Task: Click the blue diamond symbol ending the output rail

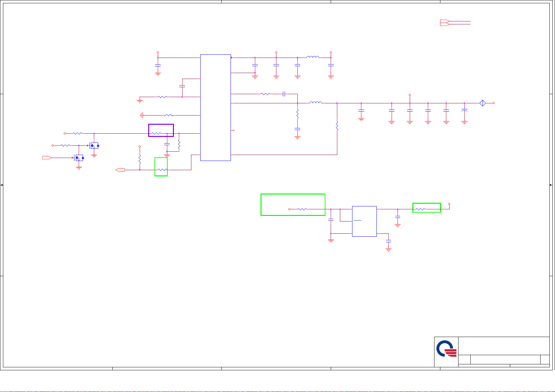Action: click(483, 103)
